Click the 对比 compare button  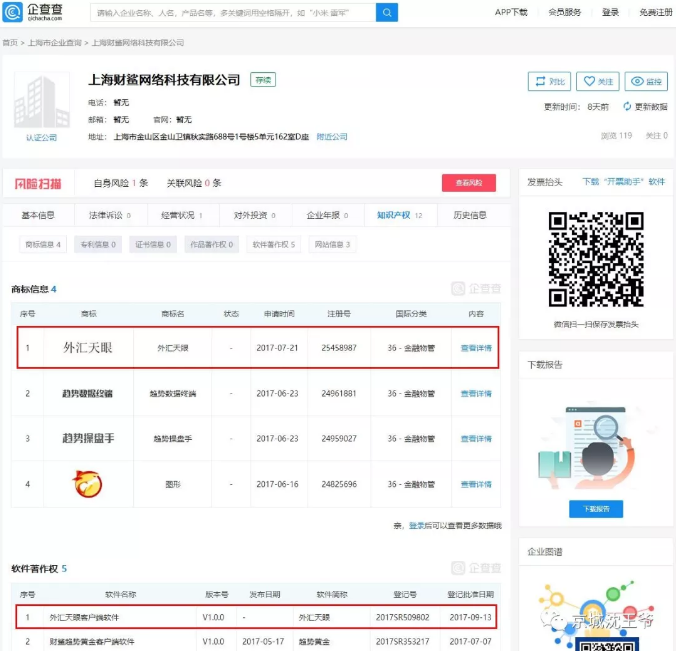[x=551, y=81]
